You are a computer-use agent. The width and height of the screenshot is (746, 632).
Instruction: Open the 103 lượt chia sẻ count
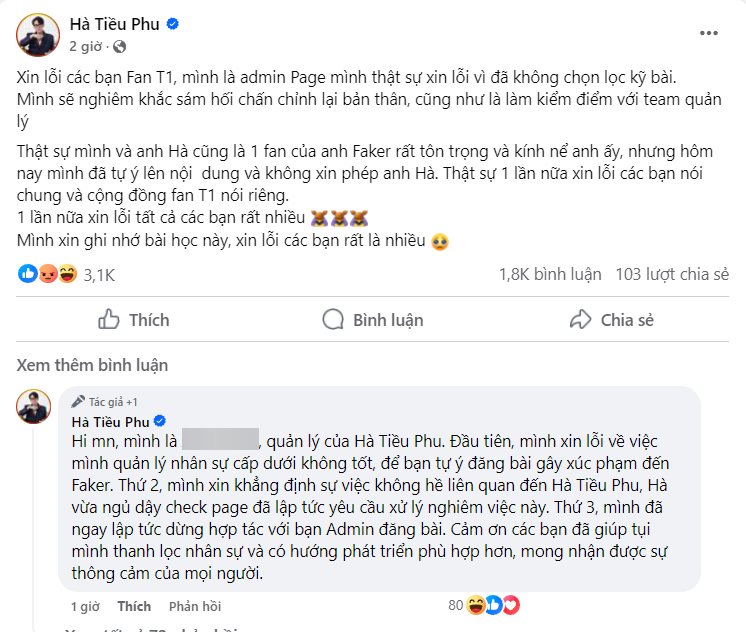click(x=672, y=275)
